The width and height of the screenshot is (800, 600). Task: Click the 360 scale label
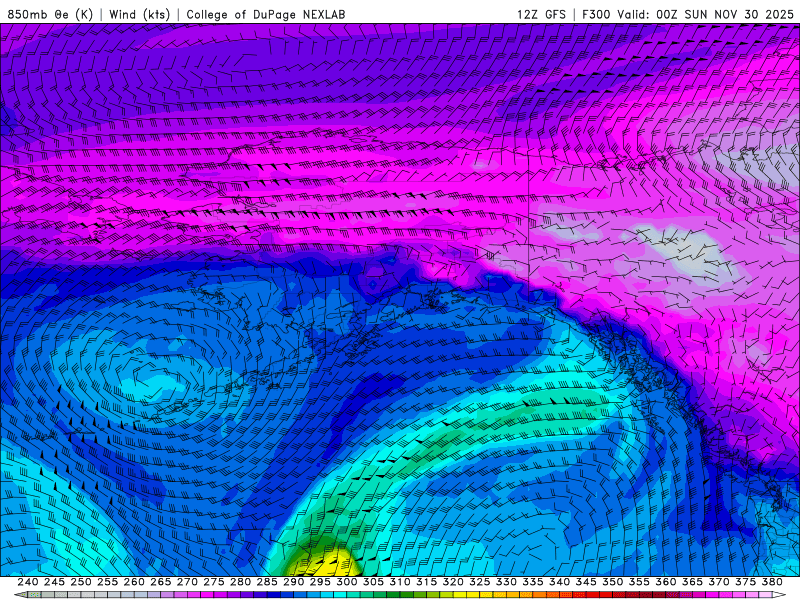point(665,582)
